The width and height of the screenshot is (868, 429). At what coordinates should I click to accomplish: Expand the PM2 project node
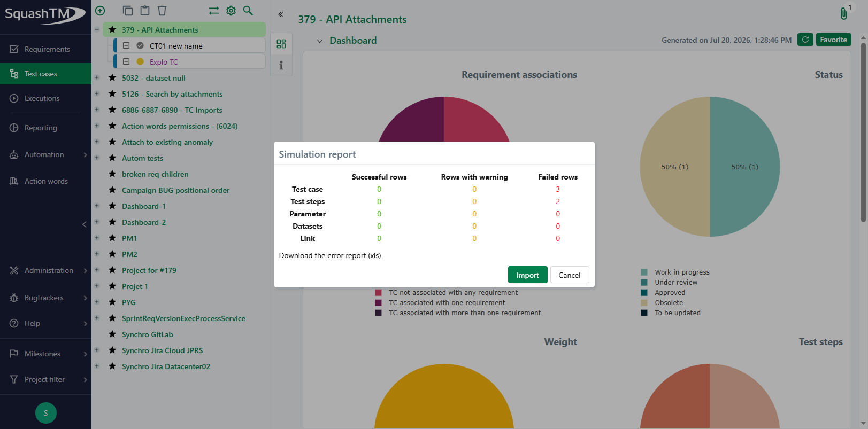tap(97, 254)
